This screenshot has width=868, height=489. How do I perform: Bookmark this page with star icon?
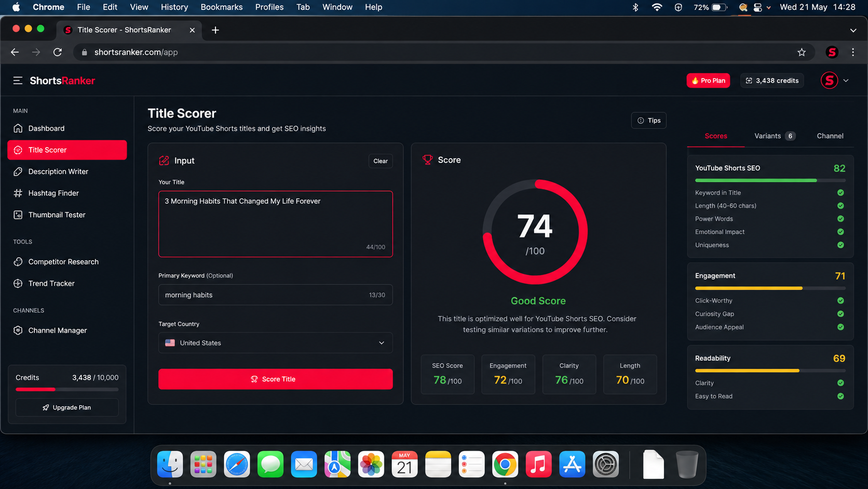(x=802, y=52)
